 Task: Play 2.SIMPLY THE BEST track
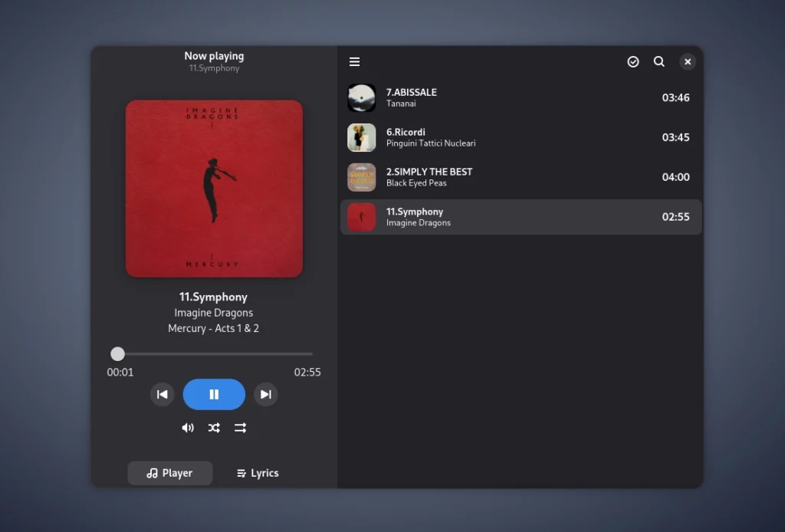[521, 177]
